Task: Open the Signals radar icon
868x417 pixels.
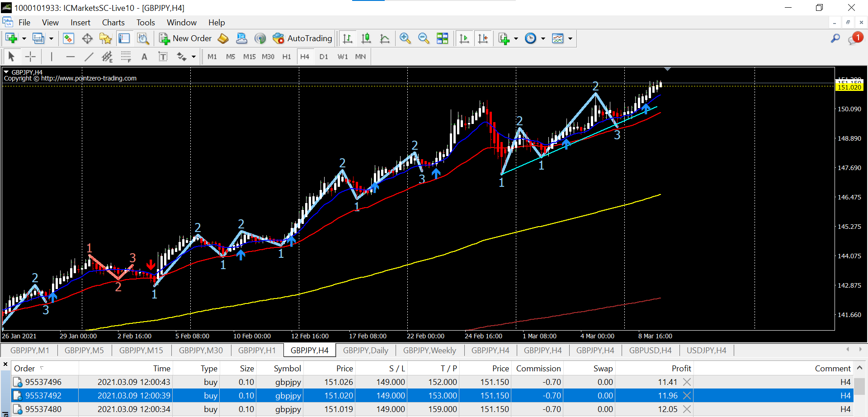Action: point(260,38)
